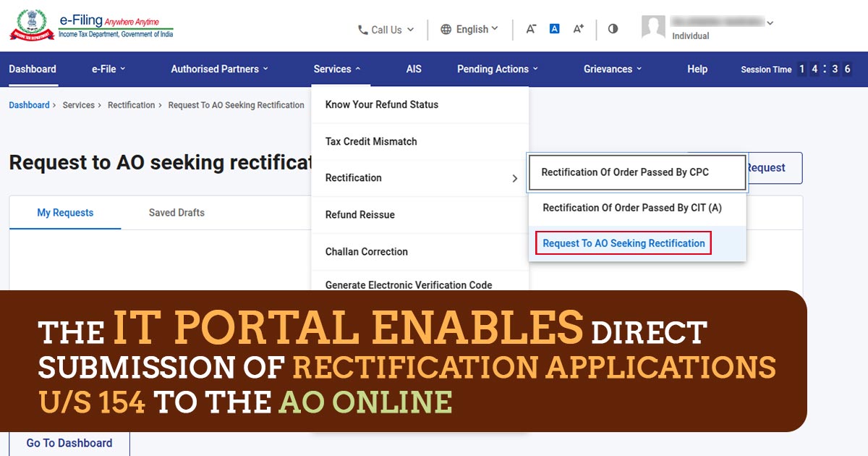This screenshot has width=868, height=456.
Task: Click the language globe icon
Action: 447,29
